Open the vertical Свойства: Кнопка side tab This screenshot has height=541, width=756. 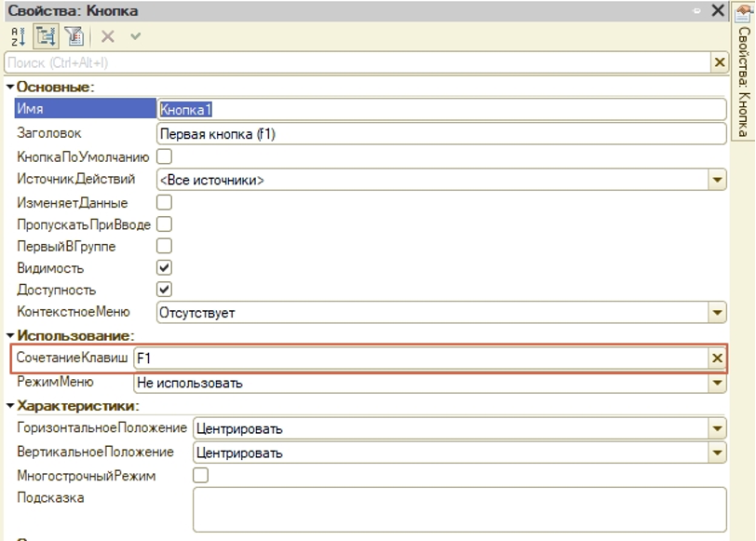(x=744, y=71)
